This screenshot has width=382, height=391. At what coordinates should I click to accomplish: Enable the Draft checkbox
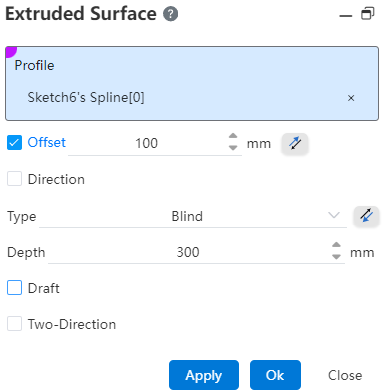pyautogui.click(x=14, y=288)
